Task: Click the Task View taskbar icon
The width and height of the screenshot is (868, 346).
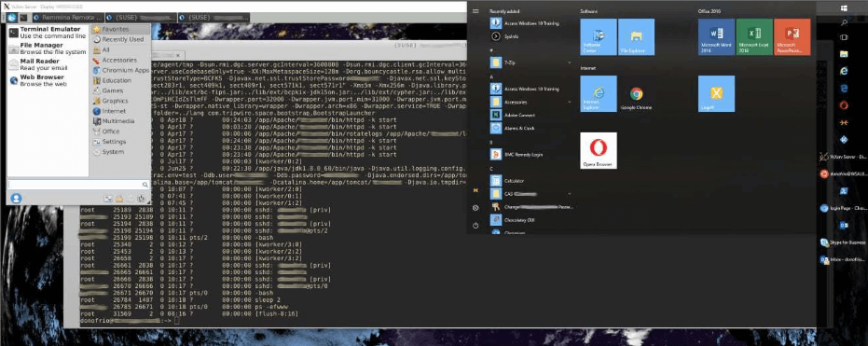Action: click(x=844, y=37)
